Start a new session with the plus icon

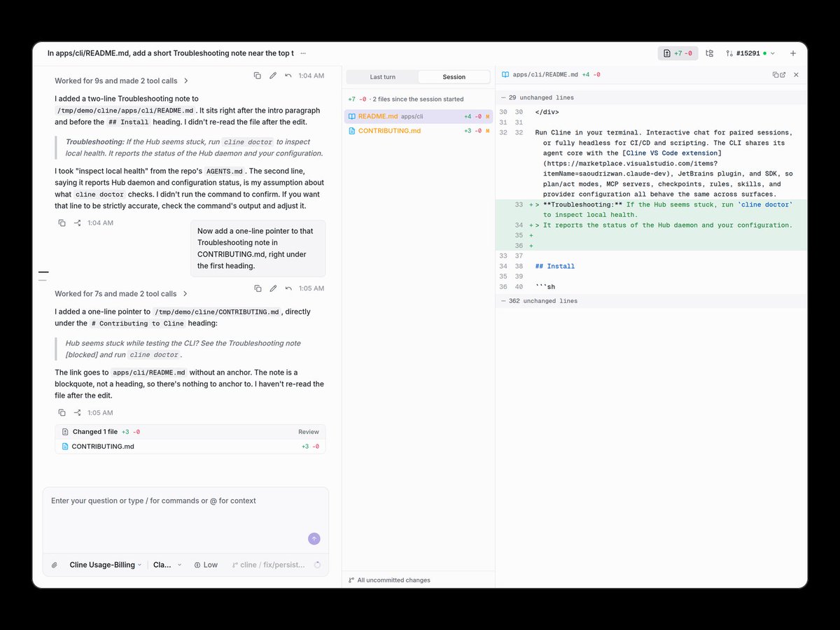tap(793, 53)
